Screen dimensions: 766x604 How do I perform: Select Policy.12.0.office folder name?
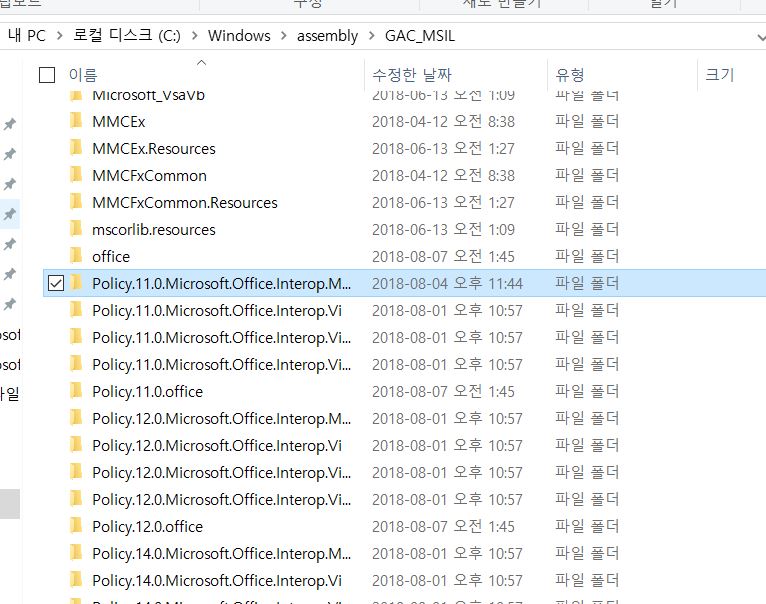148,526
